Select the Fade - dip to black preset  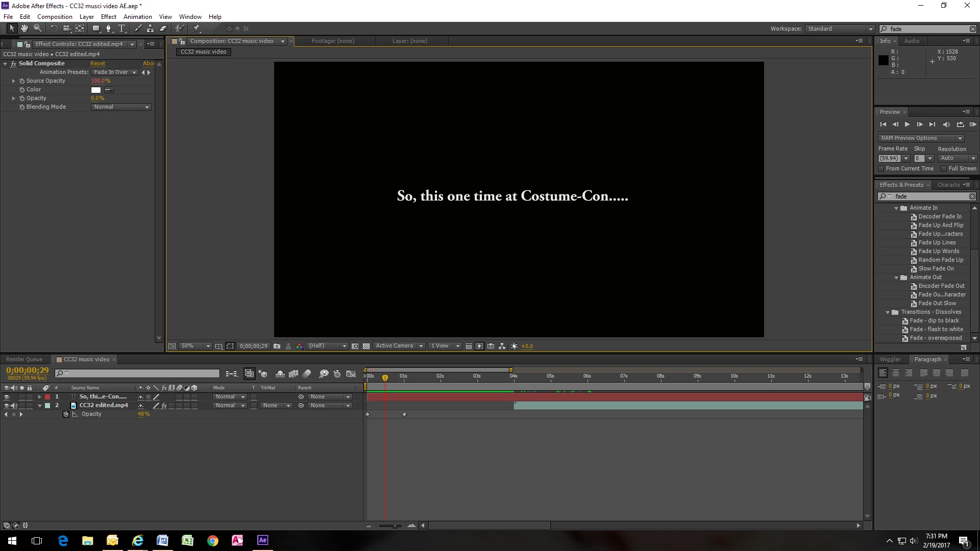pos(934,321)
